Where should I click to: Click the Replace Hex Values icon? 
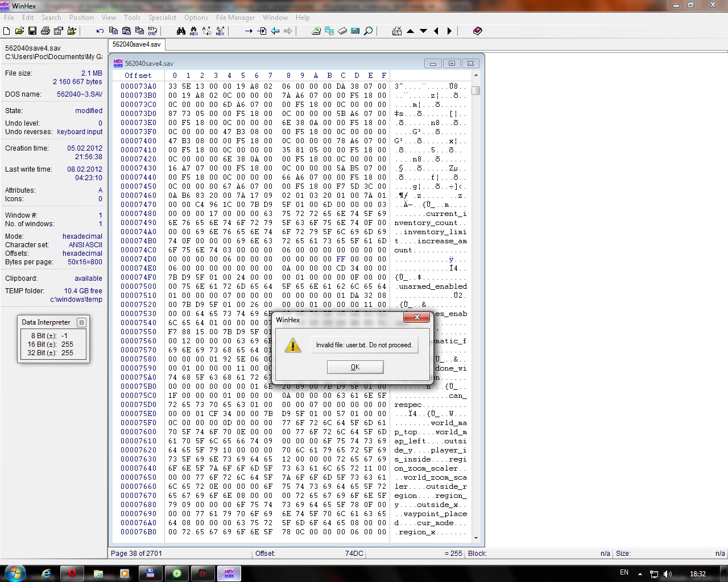tap(220, 31)
